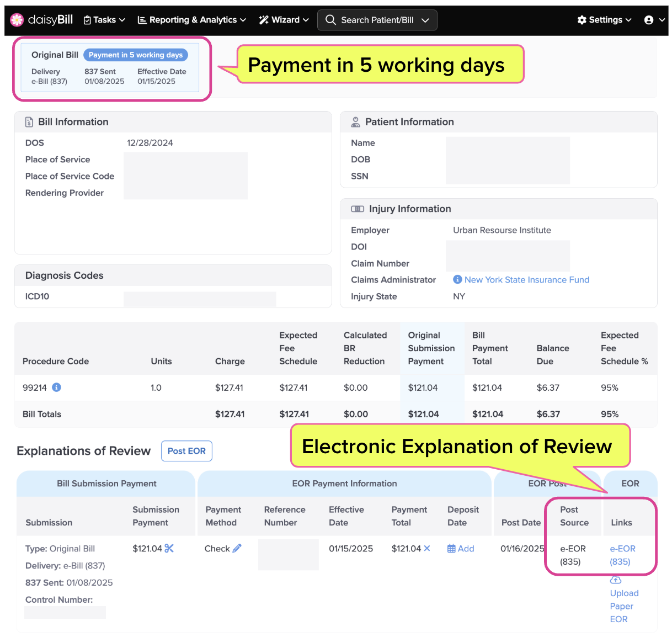Open the Wizard menu

[284, 20]
